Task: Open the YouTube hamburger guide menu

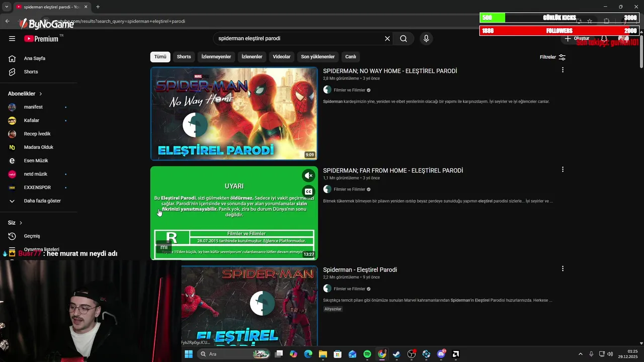Action: tap(12, 39)
